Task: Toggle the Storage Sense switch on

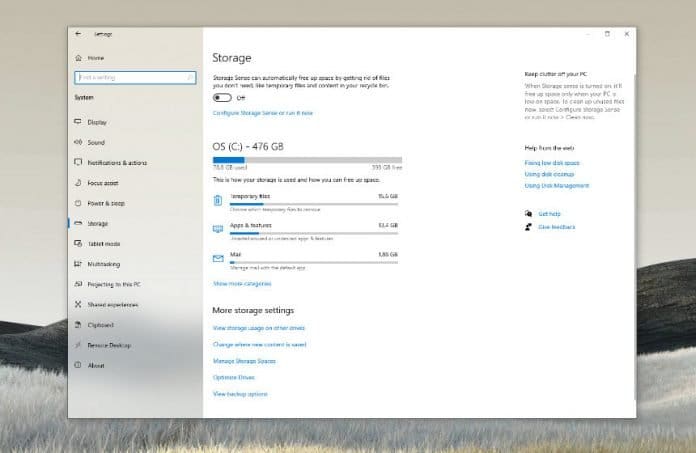Action: [x=222, y=98]
